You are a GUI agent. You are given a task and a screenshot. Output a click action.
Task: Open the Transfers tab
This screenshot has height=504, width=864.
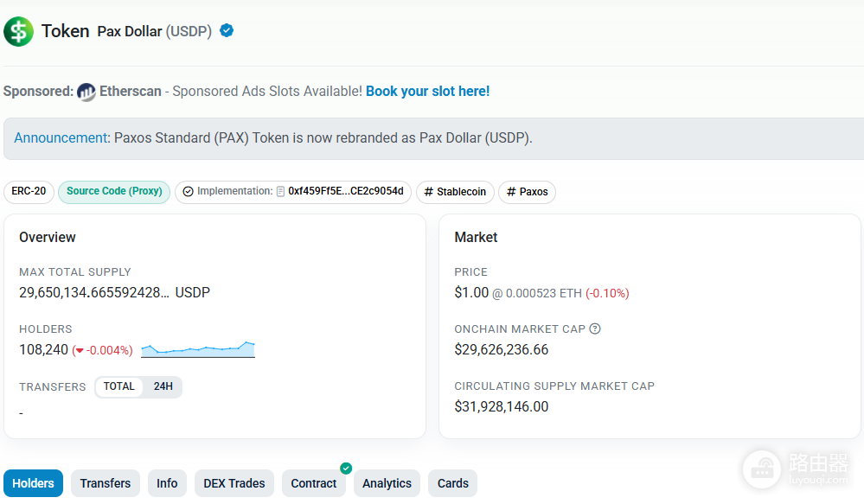tap(106, 483)
